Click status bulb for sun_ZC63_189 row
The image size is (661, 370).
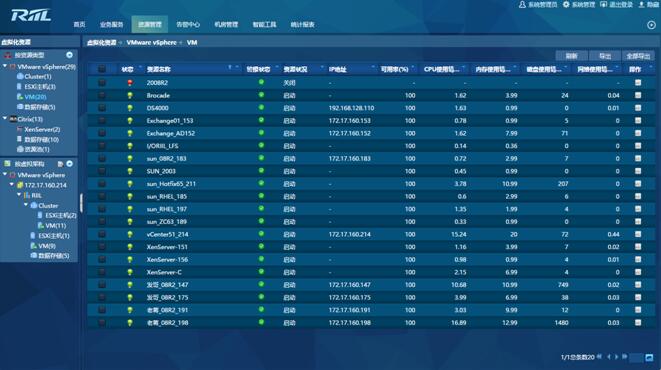130,222
